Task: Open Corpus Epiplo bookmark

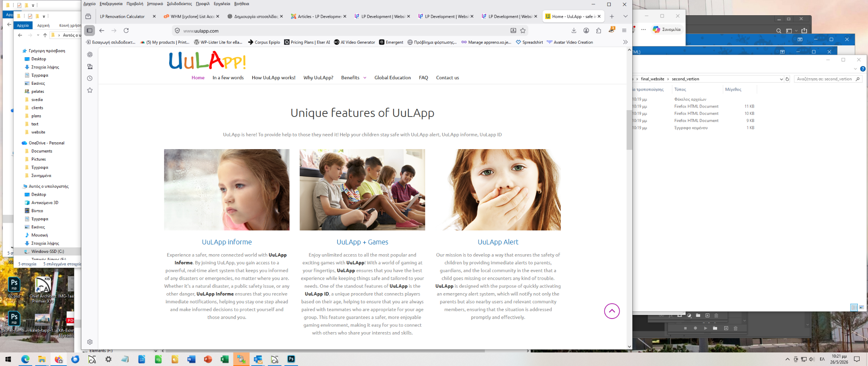Action: coord(264,42)
